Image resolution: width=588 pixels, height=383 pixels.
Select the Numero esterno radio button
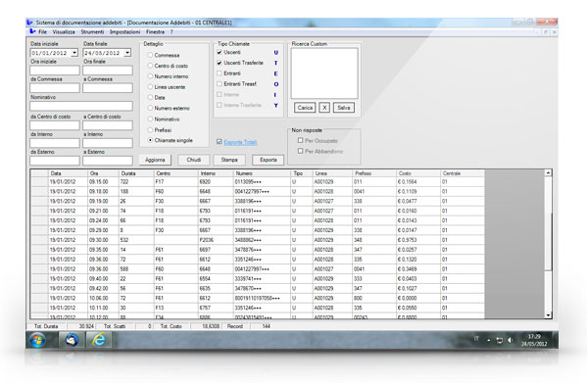coord(150,108)
